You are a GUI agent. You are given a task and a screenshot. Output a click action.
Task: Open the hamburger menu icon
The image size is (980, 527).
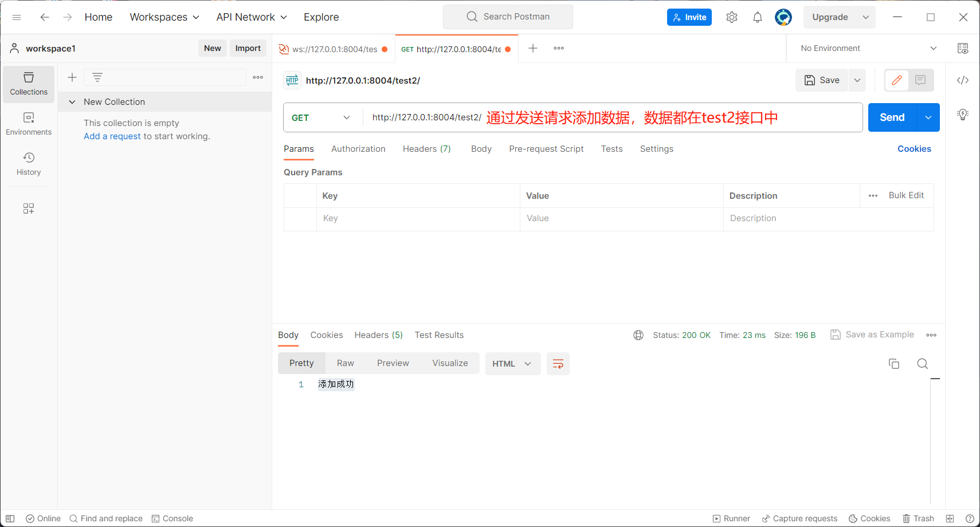[x=17, y=17]
